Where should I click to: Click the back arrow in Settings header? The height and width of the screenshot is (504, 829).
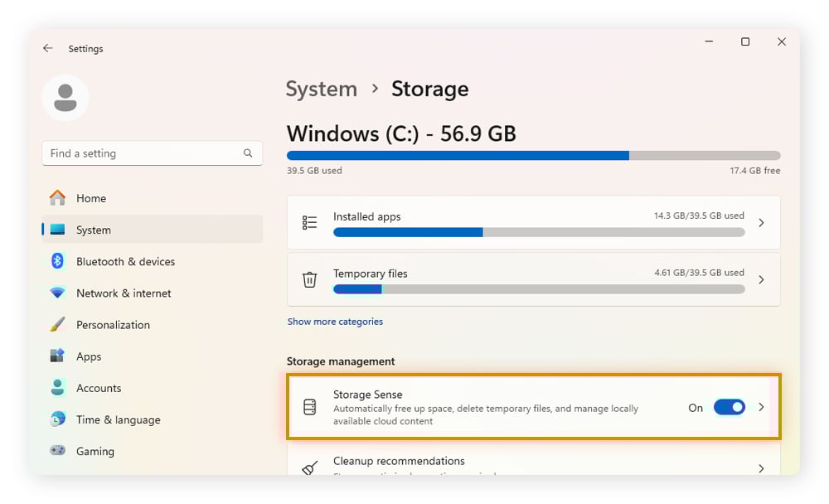pos(47,49)
